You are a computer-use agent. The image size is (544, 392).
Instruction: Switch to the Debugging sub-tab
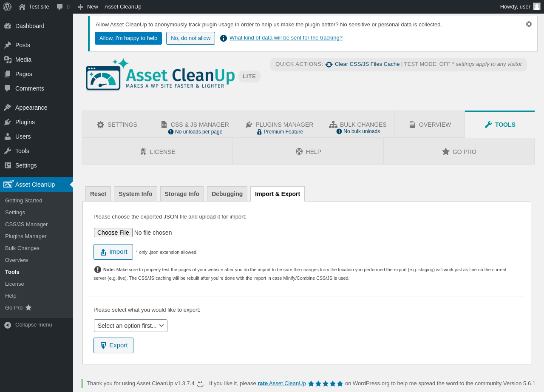pos(227,194)
